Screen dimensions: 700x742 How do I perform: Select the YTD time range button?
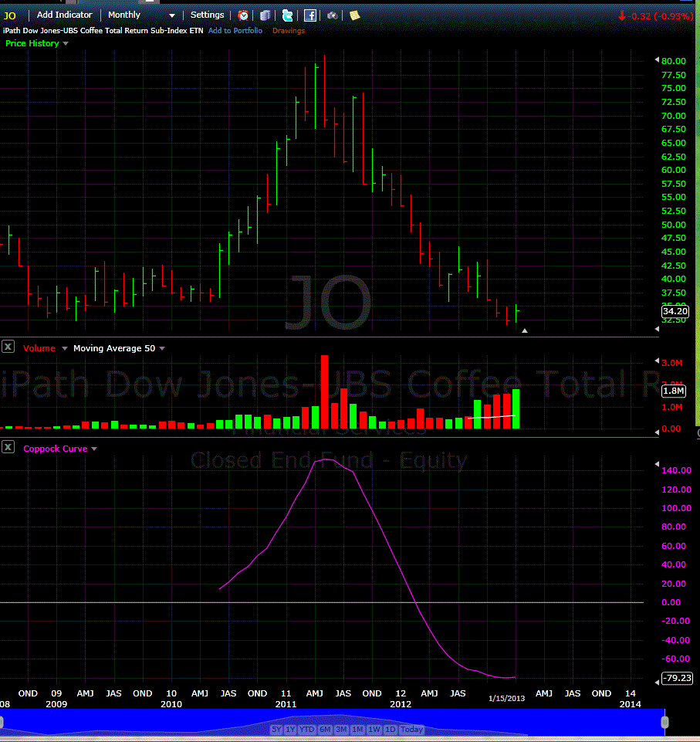coord(306,730)
